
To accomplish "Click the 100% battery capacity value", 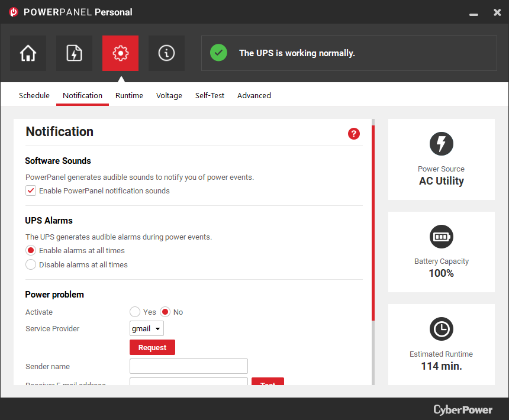I will pyautogui.click(x=441, y=273).
